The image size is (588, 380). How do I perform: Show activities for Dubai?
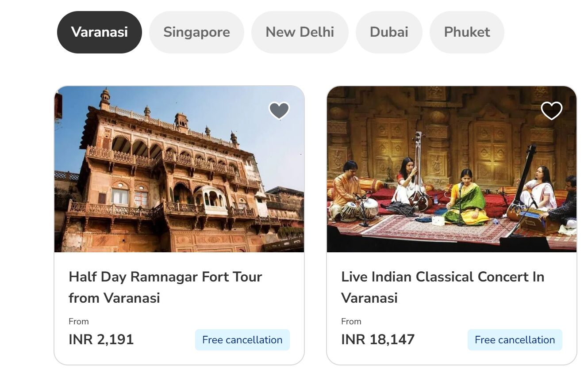click(389, 32)
